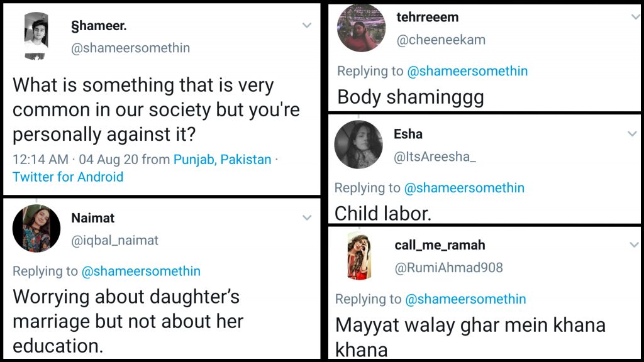This screenshot has height=362, width=644.
Task: Open Esha's black-and-white avatar
Action: click(358, 145)
